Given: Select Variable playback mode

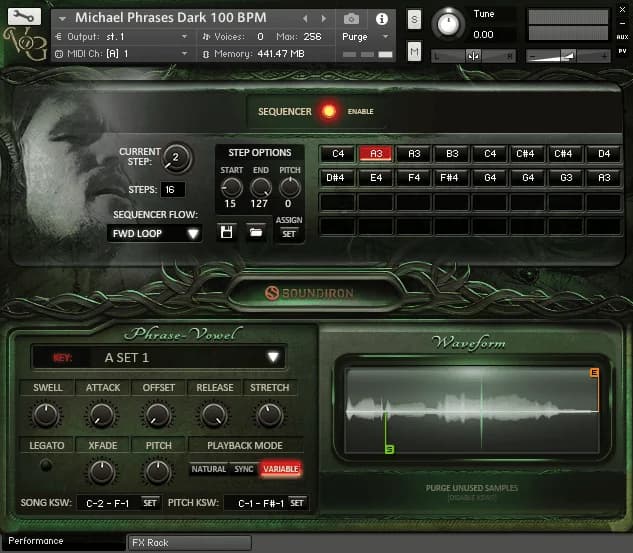Looking at the screenshot, I should click(x=281, y=469).
